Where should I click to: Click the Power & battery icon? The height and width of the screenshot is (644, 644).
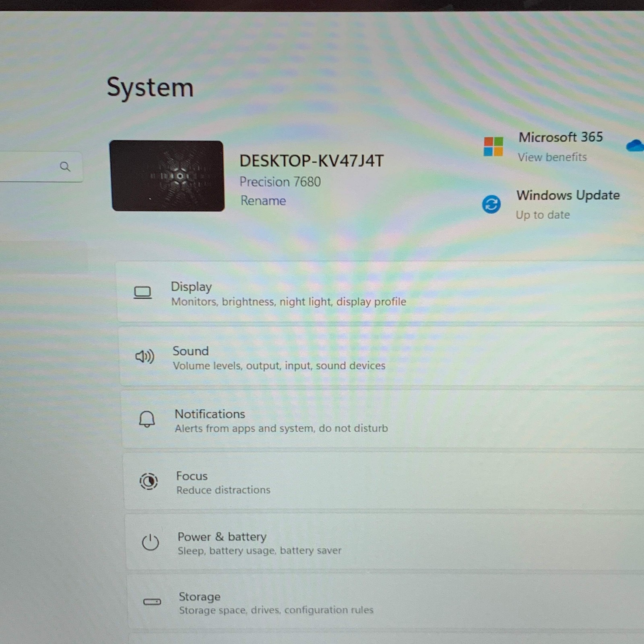[150, 542]
